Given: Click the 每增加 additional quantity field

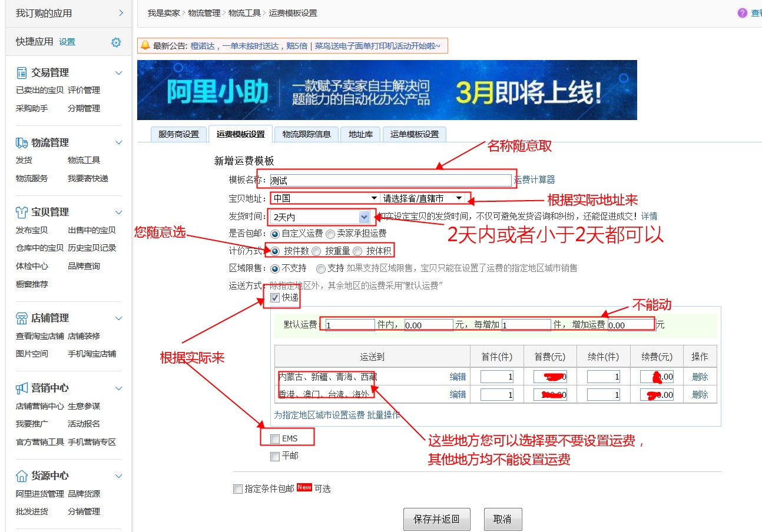Looking at the screenshot, I should pyautogui.click(x=526, y=325).
